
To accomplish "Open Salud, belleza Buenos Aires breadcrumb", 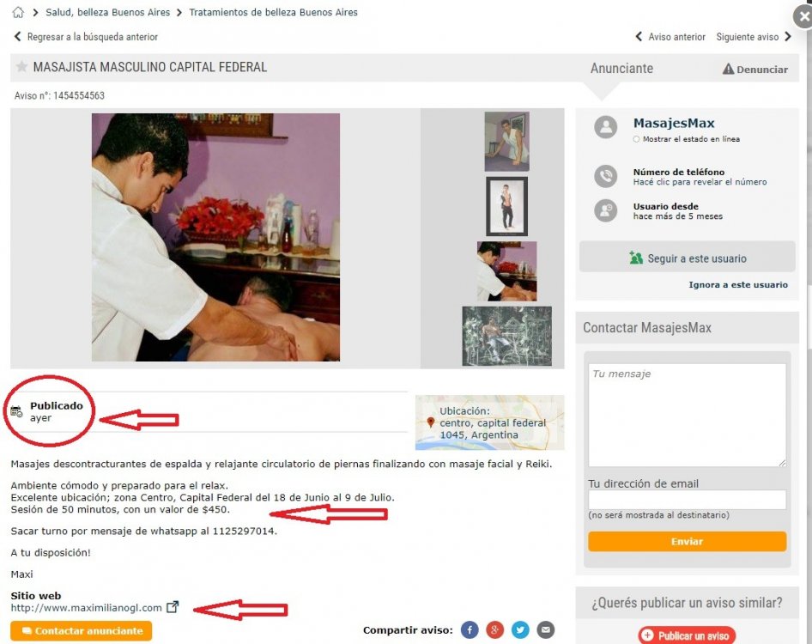I will pyautogui.click(x=107, y=12).
